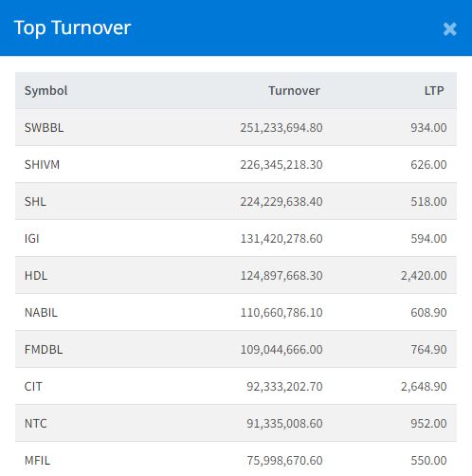The width and height of the screenshot is (472, 476).
Task: Click NTC's LTP 952.00
Action: click(428, 424)
